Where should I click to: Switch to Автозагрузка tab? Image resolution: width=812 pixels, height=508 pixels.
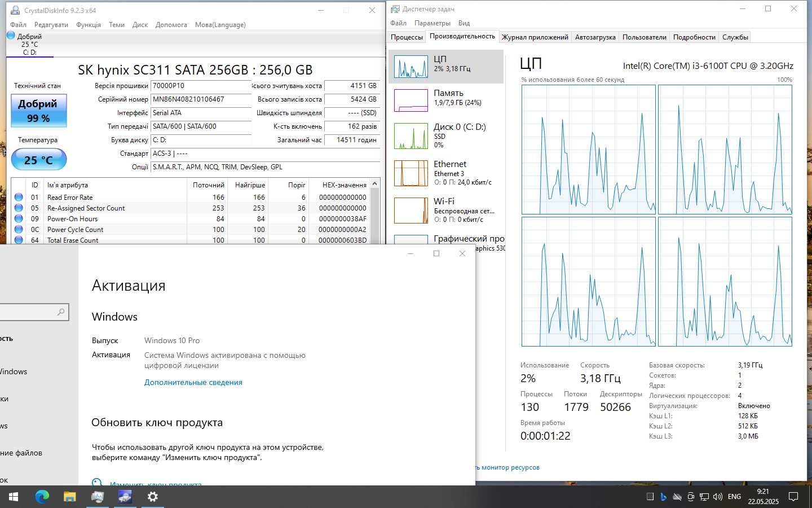595,37
